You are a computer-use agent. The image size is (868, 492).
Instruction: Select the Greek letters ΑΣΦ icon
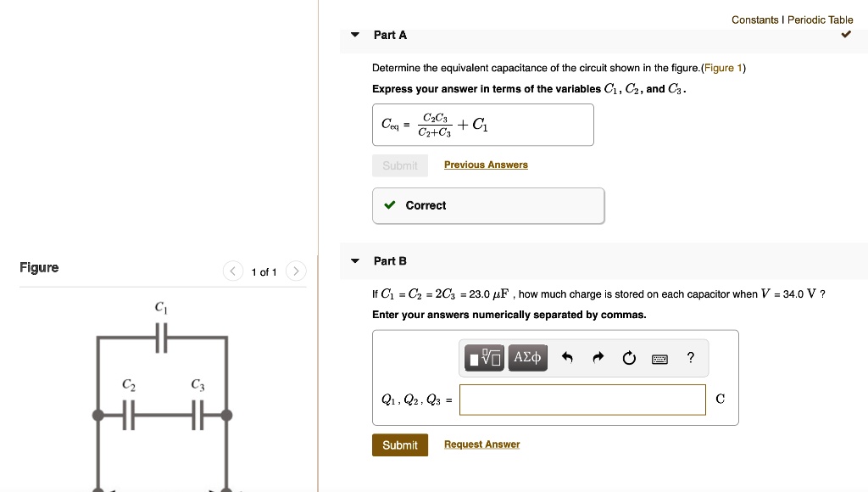coord(527,357)
